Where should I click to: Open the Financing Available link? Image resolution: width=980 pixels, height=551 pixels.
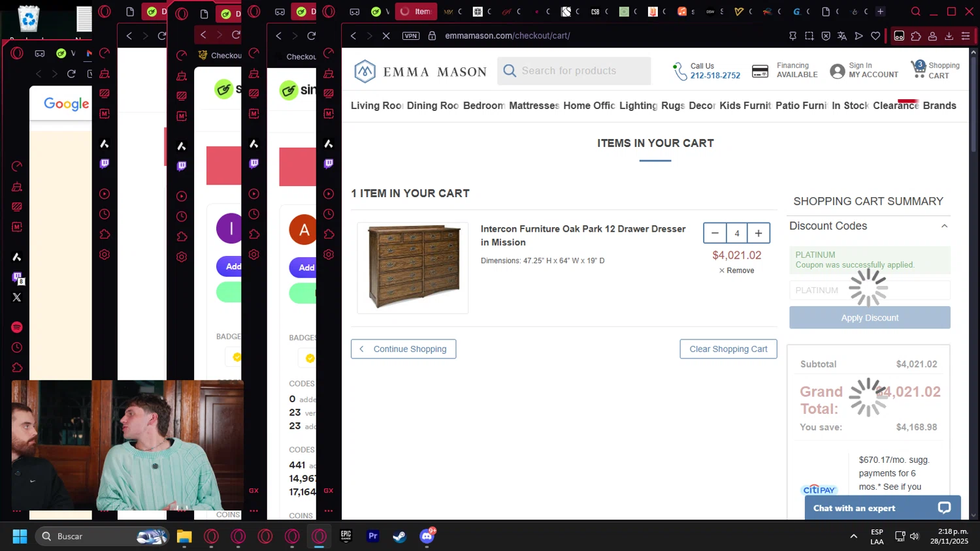[x=785, y=71]
